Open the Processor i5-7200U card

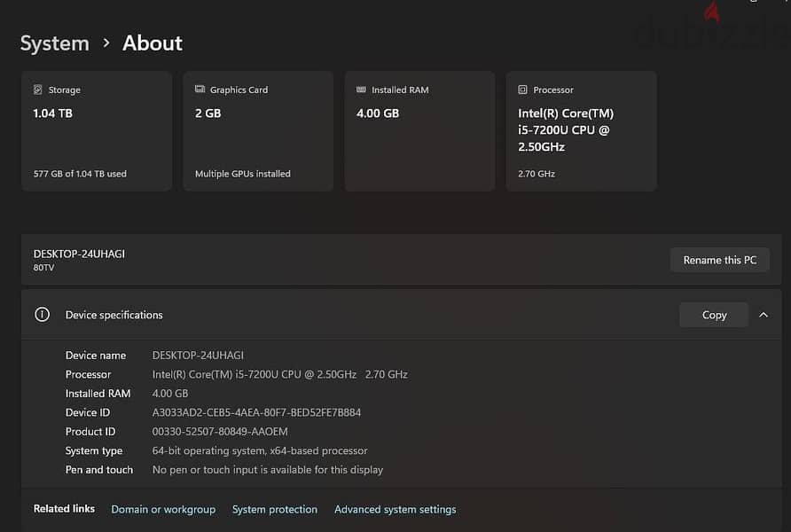click(x=581, y=131)
